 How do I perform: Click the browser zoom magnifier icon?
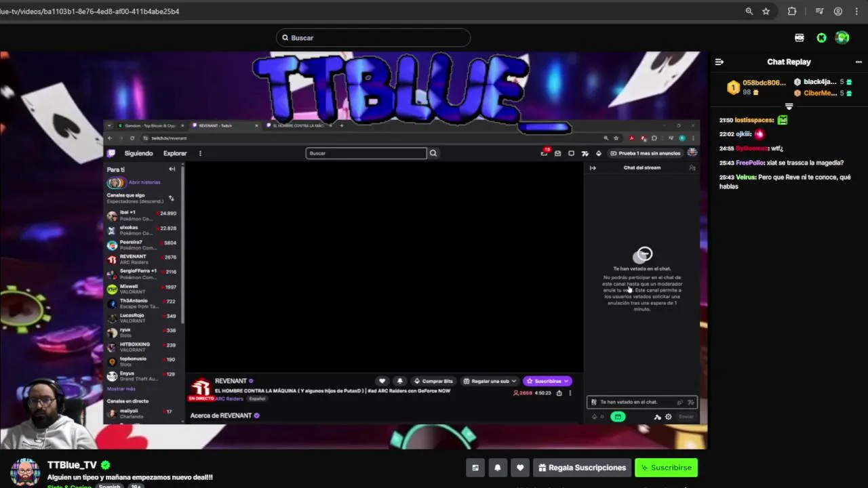click(749, 11)
